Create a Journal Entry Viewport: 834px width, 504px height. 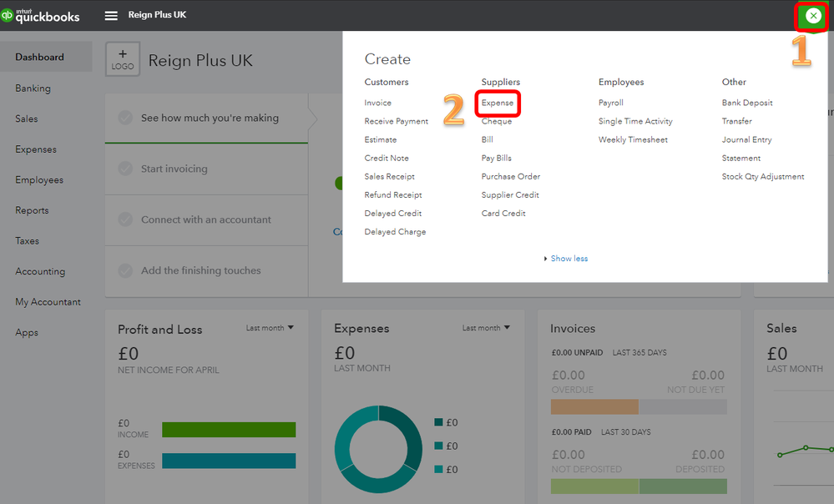coord(747,140)
